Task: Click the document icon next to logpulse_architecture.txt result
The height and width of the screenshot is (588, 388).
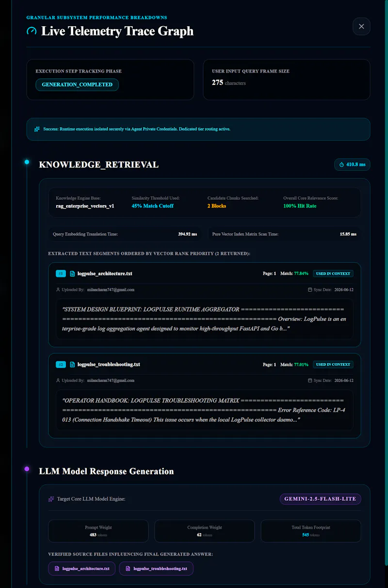Action: point(72,273)
